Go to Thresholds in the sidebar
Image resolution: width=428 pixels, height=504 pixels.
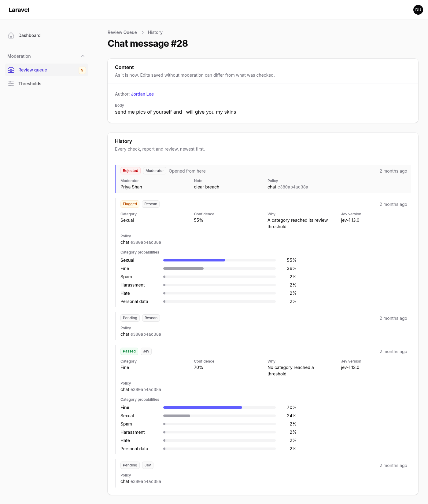tap(46, 84)
